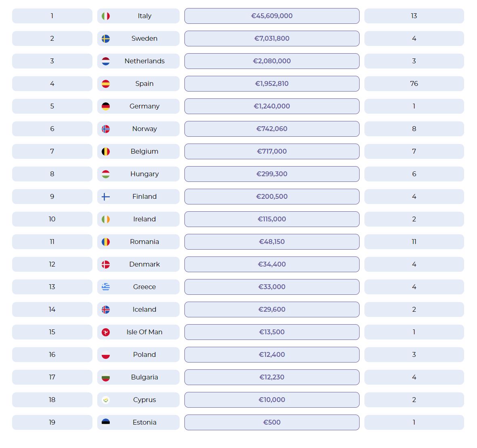This screenshot has height=448, width=477.
Task: Select the €500 amount box
Action: point(272,422)
